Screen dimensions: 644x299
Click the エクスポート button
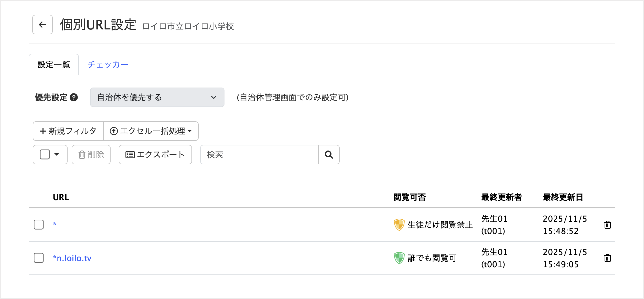coord(155,155)
